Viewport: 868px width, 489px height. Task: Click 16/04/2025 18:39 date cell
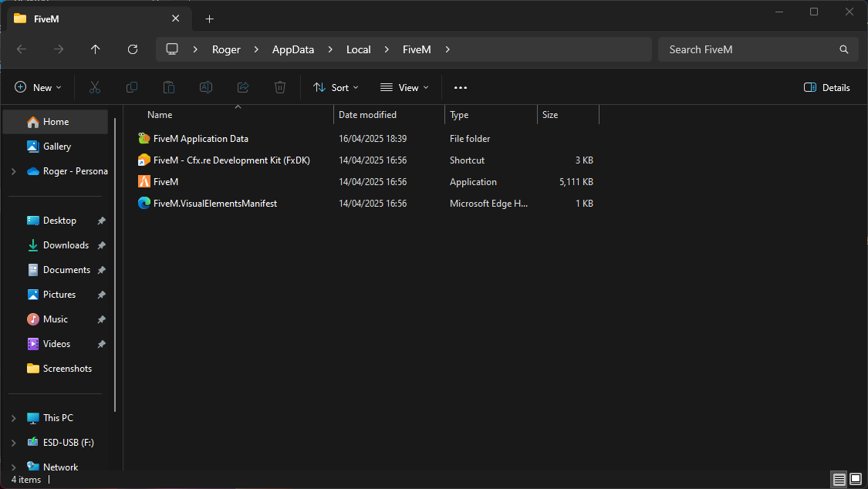pos(373,139)
